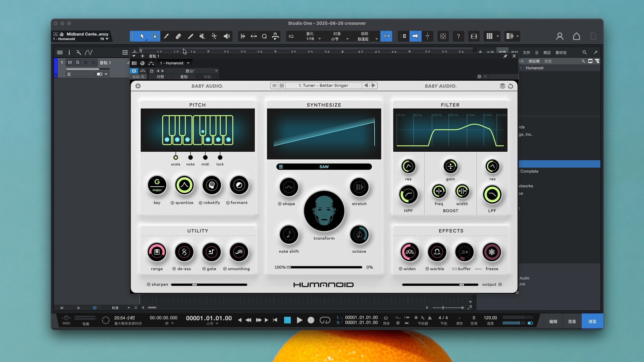Click the octave knob
The width and height of the screenshot is (644, 362).
click(359, 235)
